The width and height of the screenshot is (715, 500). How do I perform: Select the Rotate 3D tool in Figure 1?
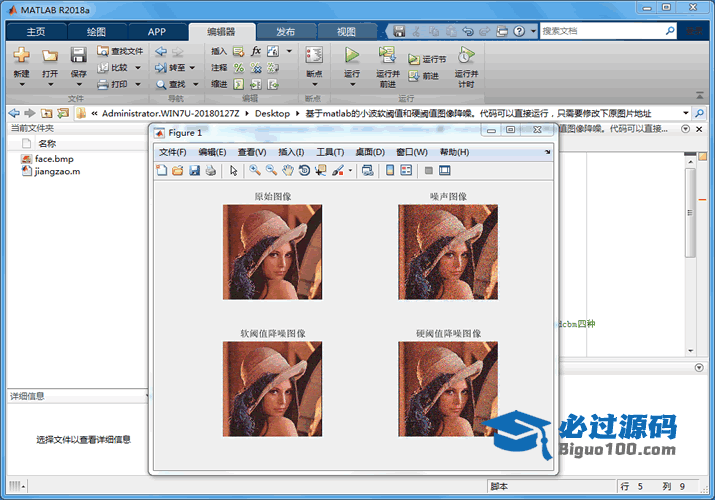click(x=304, y=170)
